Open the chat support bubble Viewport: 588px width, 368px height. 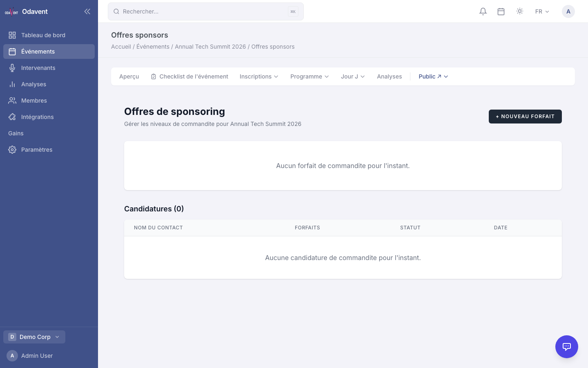(x=567, y=347)
